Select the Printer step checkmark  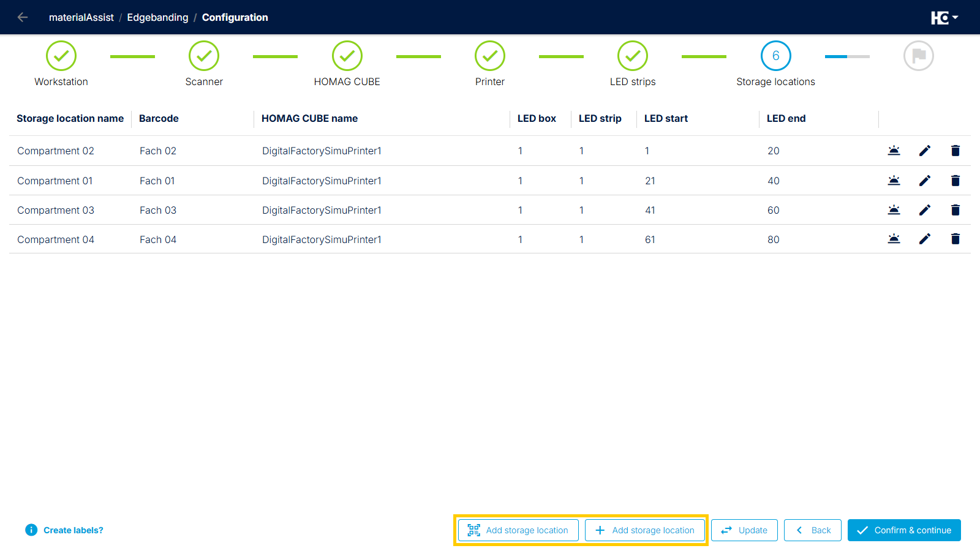[490, 56]
